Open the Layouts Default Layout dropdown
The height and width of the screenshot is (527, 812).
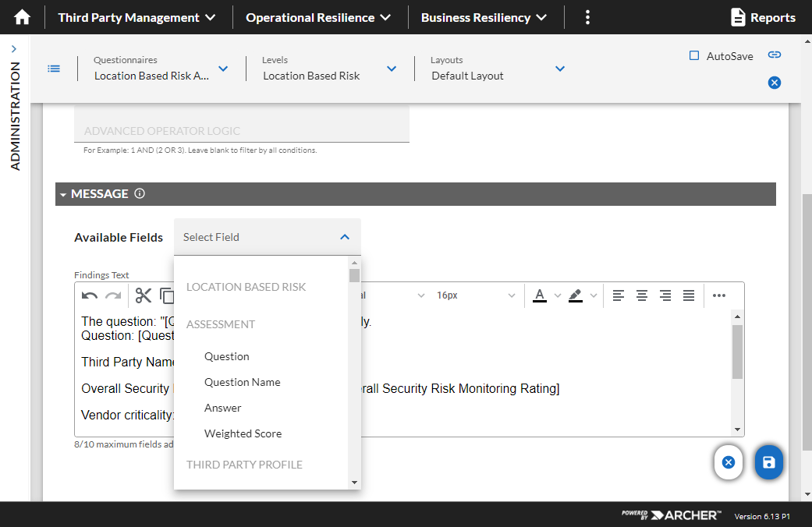560,69
